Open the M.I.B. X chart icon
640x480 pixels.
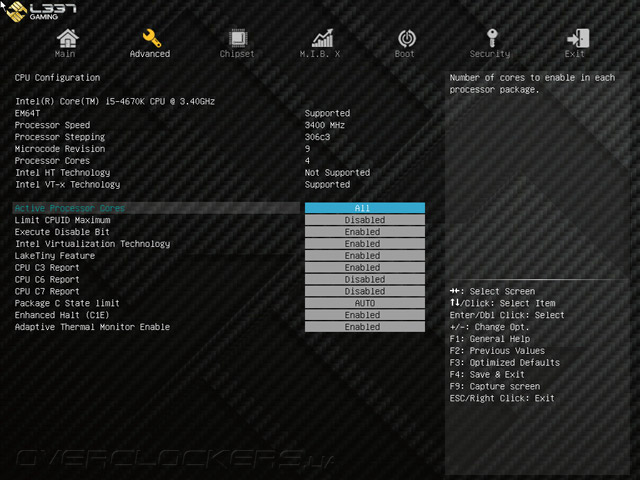[322, 38]
